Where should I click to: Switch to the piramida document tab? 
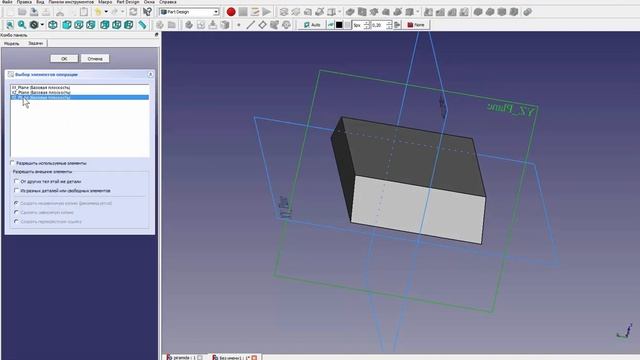tap(184, 358)
